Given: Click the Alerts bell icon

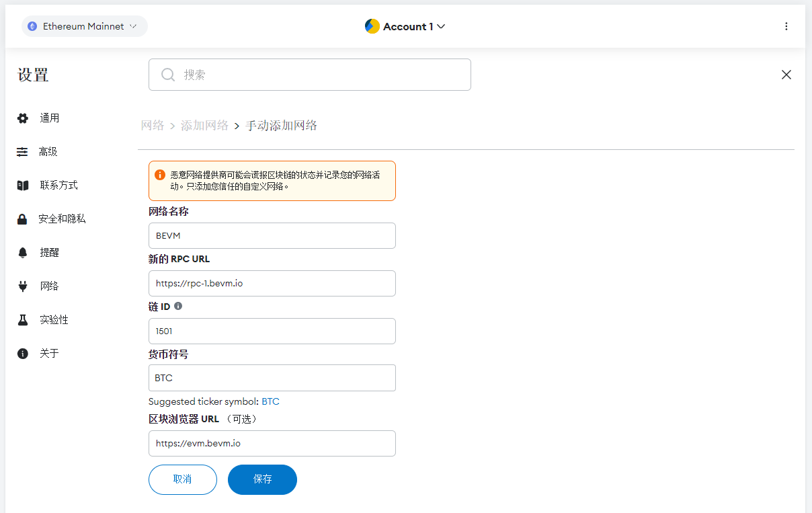Looking at the screenshot, I should tap(23, 253).
